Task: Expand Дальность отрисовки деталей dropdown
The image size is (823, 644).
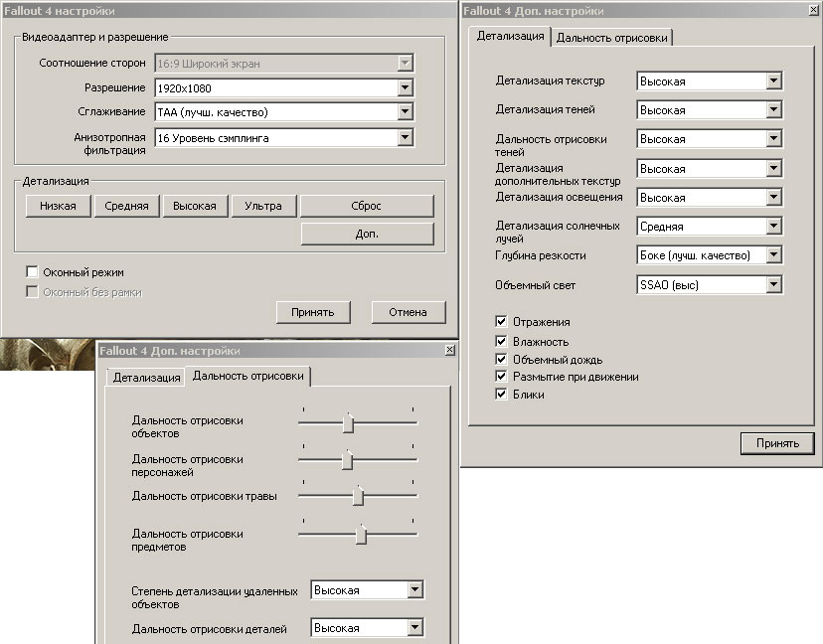Action: [x=367, y=628]
